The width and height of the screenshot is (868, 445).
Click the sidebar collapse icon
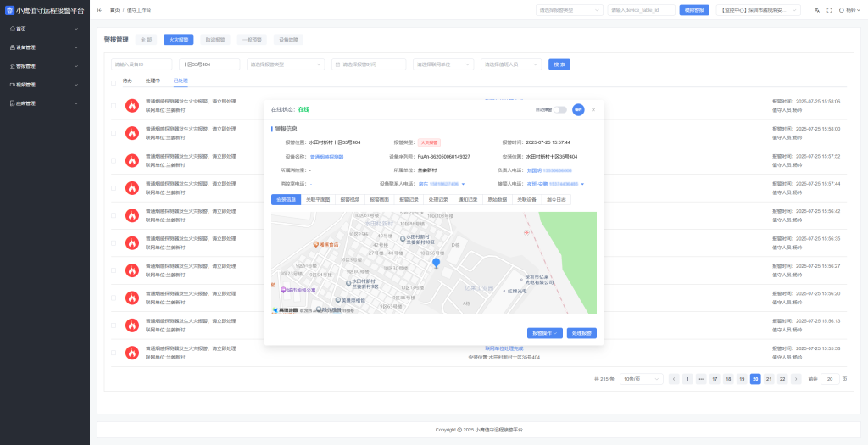click(100, 10)
